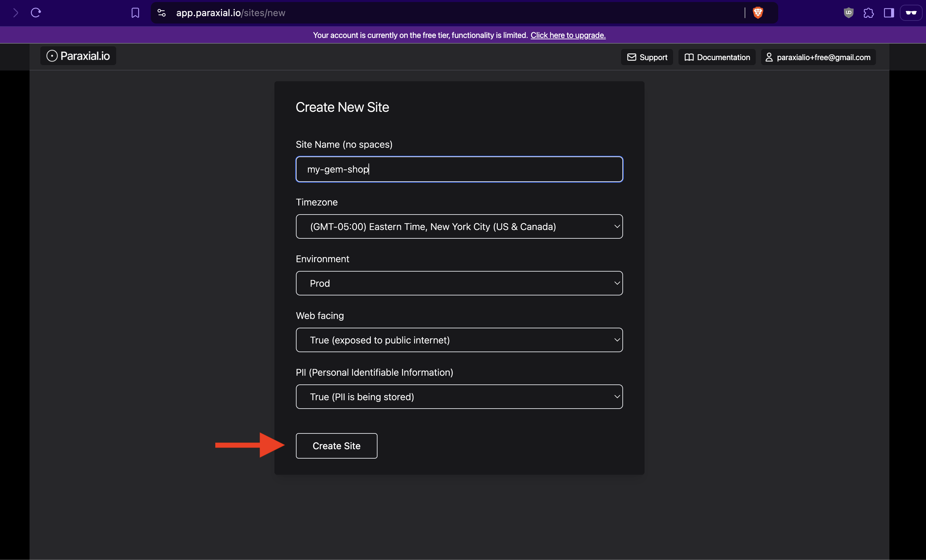Toggle the browser sidebar panel icon
Screen dimensions: 926x560
889,13
